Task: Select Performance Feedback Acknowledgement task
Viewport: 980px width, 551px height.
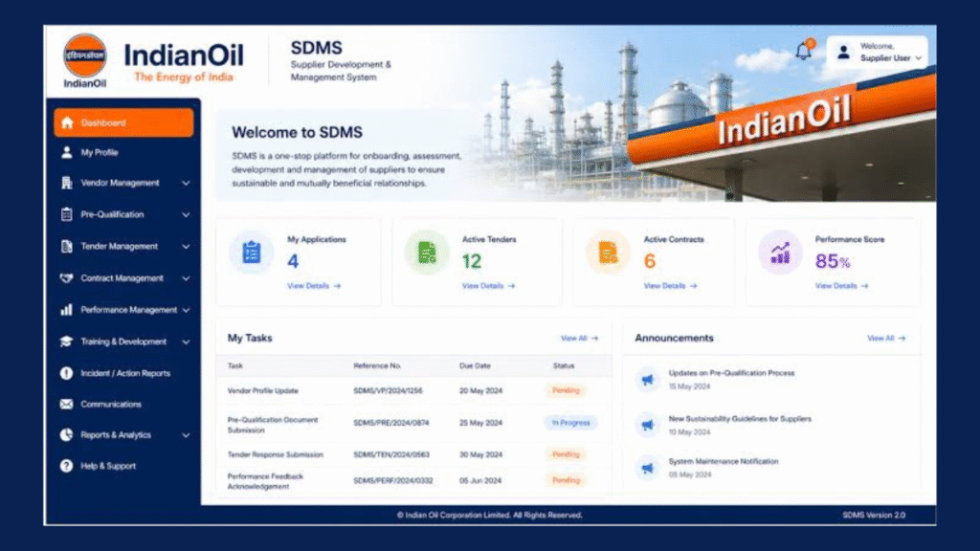Action: click(265, 481)
